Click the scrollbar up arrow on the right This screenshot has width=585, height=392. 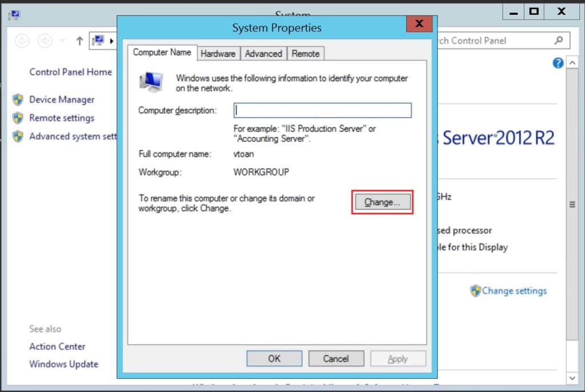572,63
